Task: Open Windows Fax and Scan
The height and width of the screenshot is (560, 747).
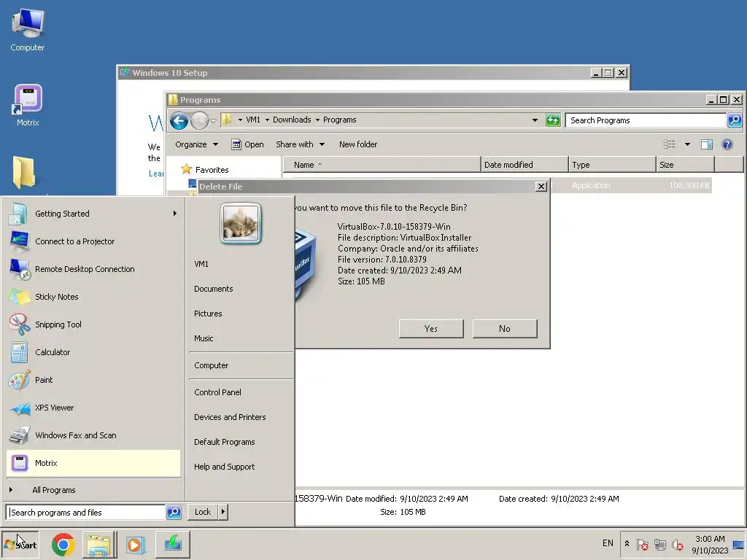Action: (x=93, y=435)
